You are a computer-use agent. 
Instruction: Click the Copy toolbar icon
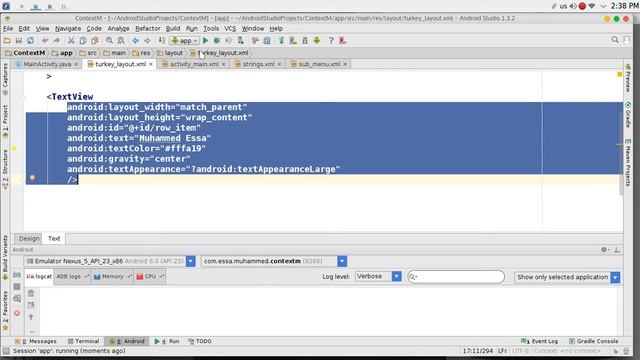pos(83,40)
